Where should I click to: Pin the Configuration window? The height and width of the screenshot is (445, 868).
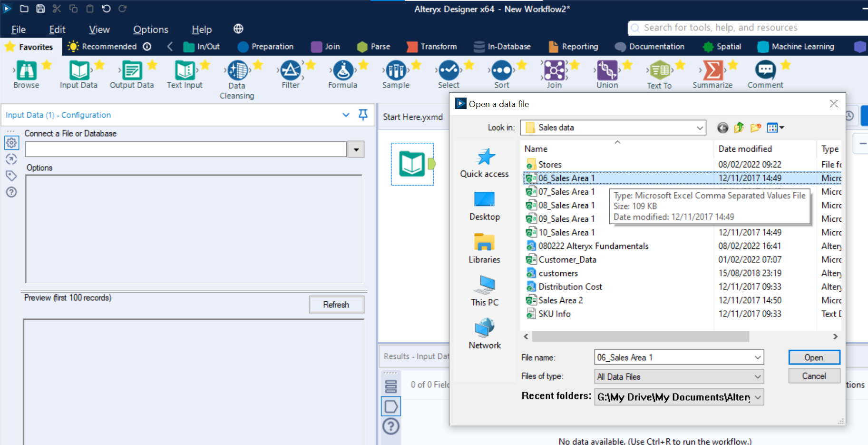[363, 115]
